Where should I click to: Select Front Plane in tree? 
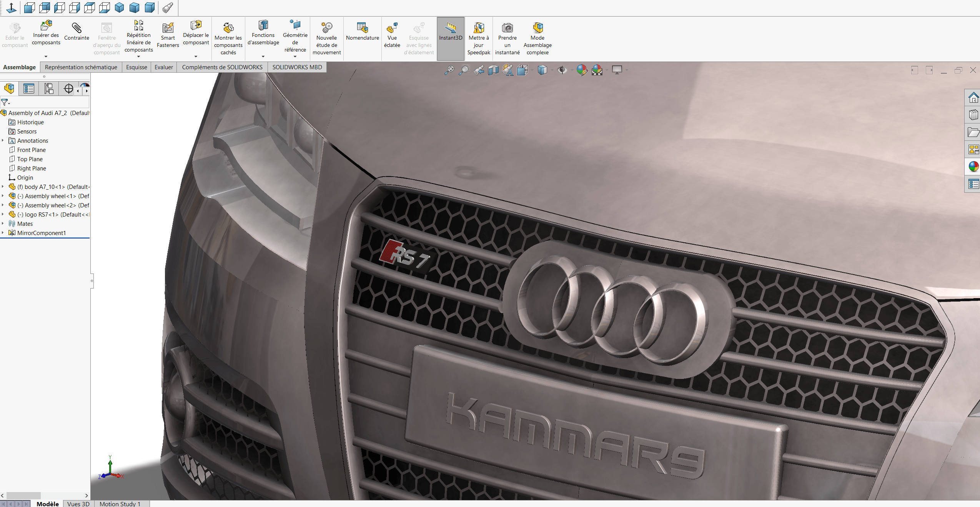[32, 150]
